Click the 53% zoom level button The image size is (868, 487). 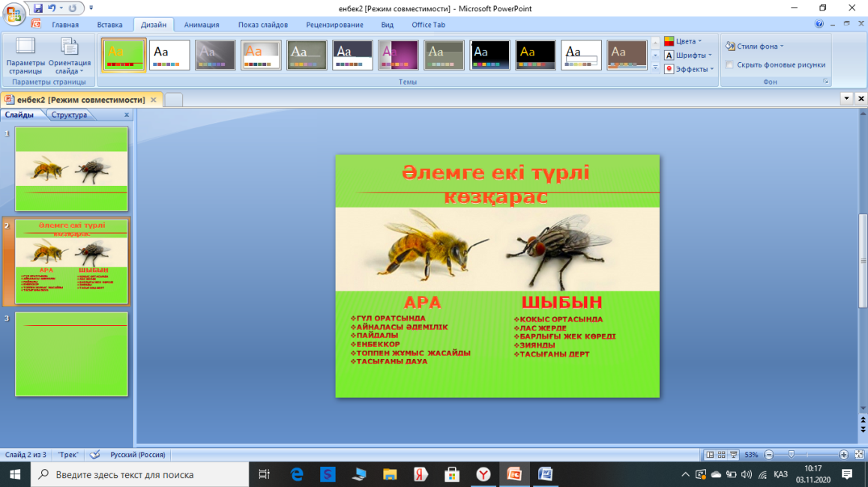click(750, 454)
